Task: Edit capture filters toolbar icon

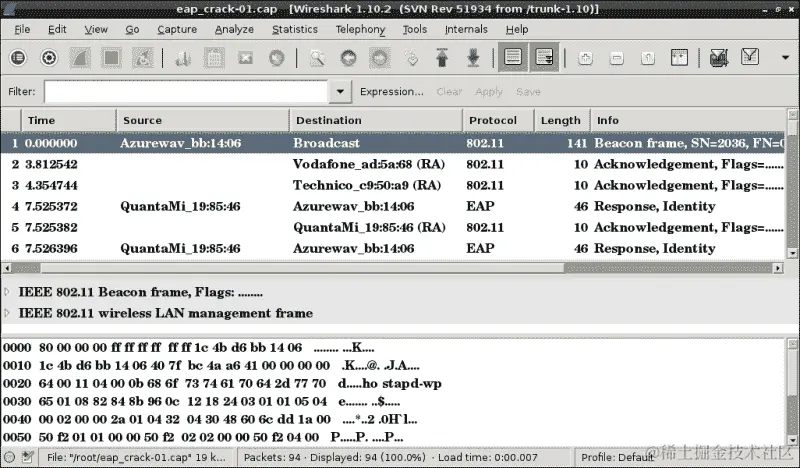Action: pos(719,58)
